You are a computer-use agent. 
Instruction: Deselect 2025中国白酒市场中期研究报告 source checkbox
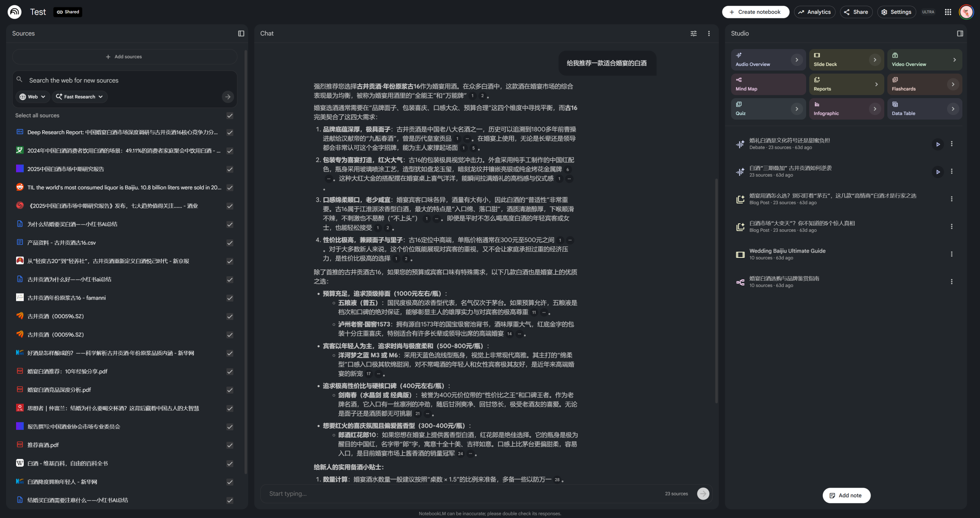click(x=230, y=169)
